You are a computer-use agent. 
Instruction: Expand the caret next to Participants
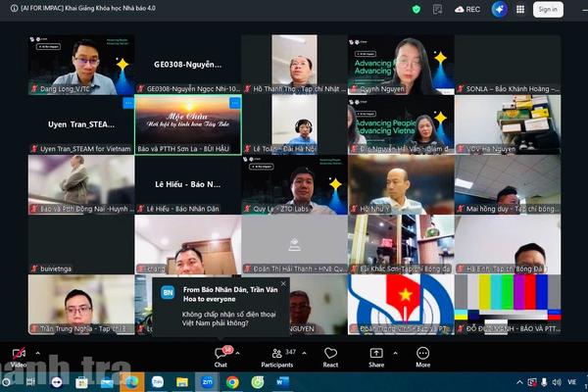[304, 354]
